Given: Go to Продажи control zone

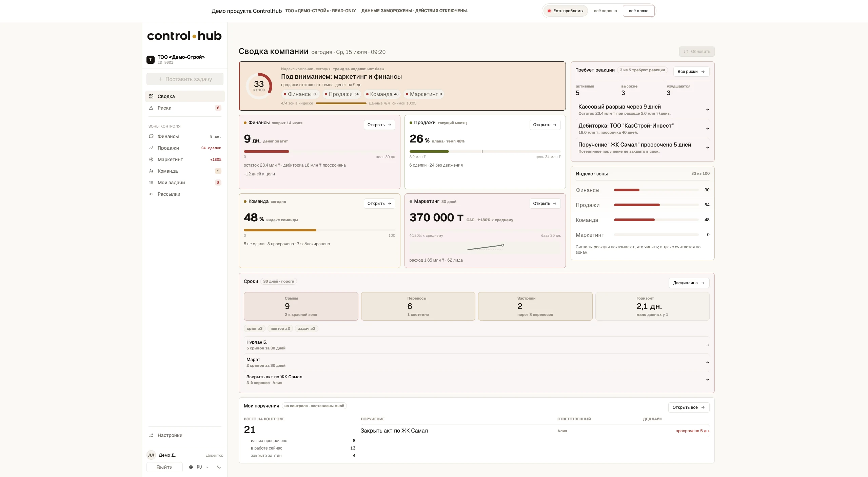Looking at the screenshot, I should click(x=185, y=148).
